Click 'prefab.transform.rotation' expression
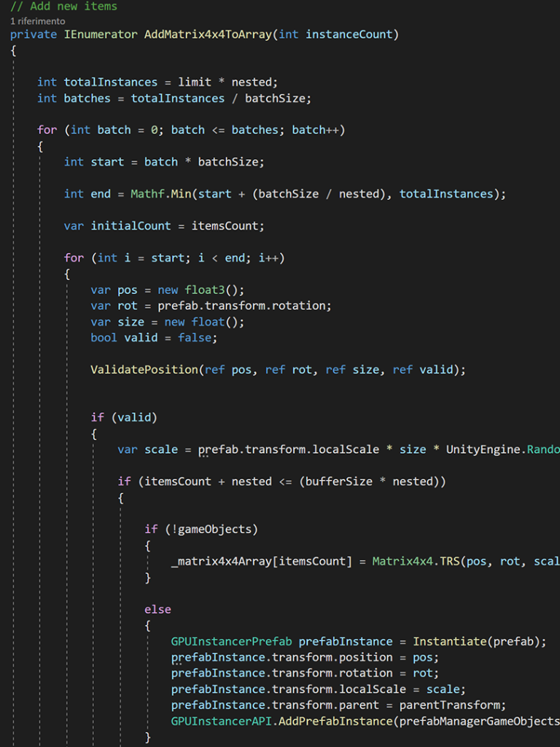This screenshot has height=747, width=560. 241,306
